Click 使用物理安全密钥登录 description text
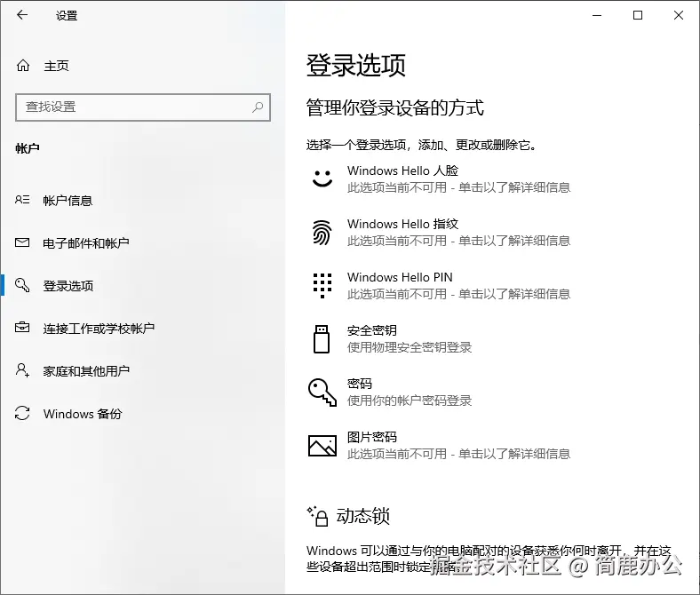Screen dimensions: 700x595 click(410, 347)
